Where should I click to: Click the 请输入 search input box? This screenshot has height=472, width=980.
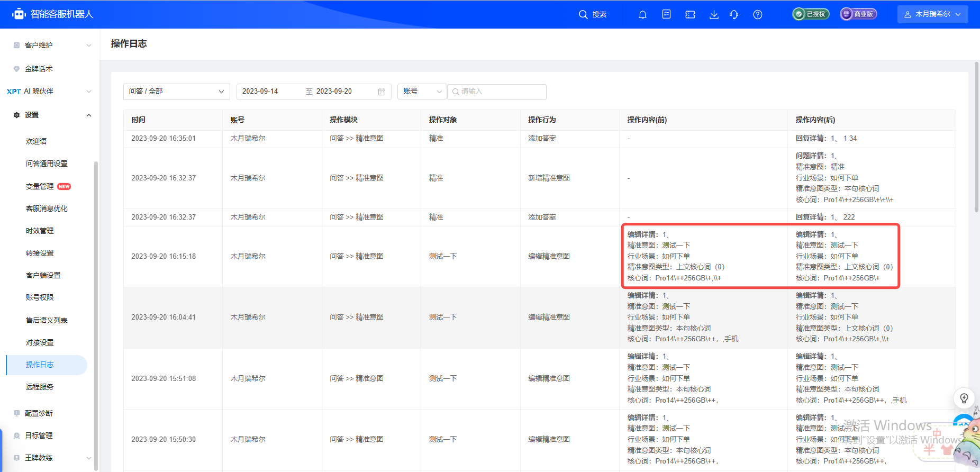tap(497, 92)
